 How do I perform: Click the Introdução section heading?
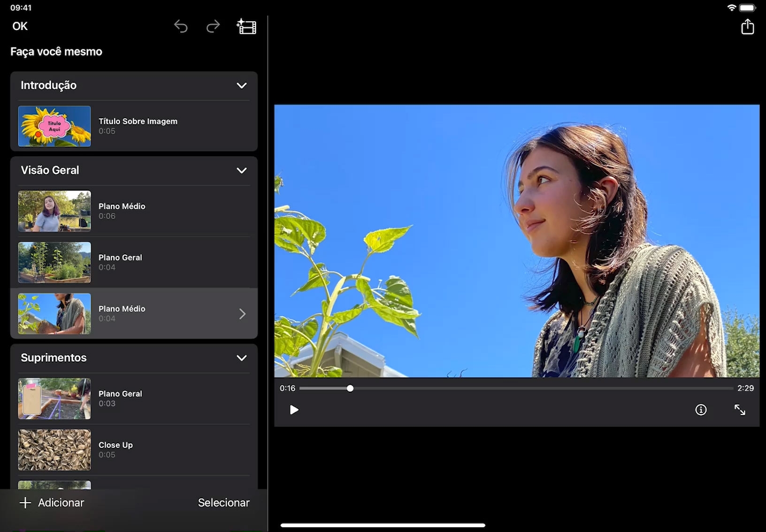(x=48, y=85)
